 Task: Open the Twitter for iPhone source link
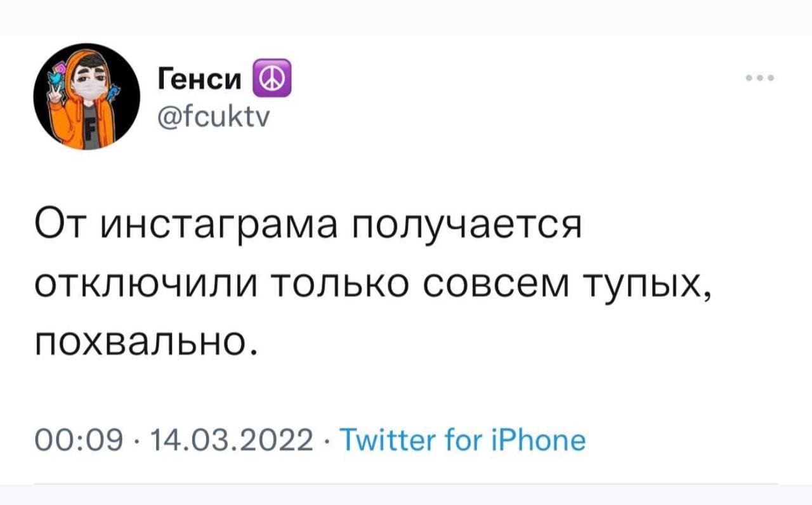click(463, 439)
